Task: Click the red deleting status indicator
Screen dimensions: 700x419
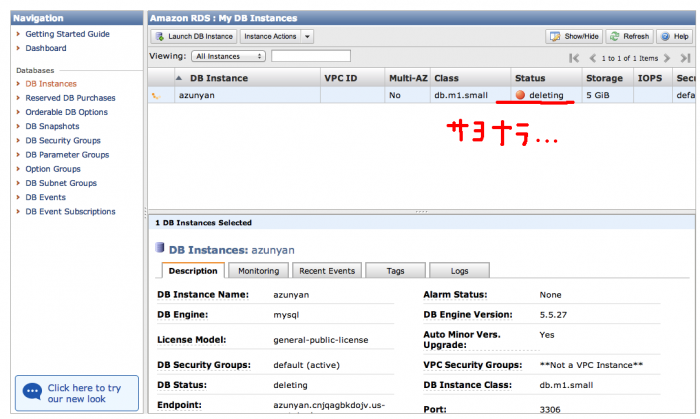Action: (520, 95)
